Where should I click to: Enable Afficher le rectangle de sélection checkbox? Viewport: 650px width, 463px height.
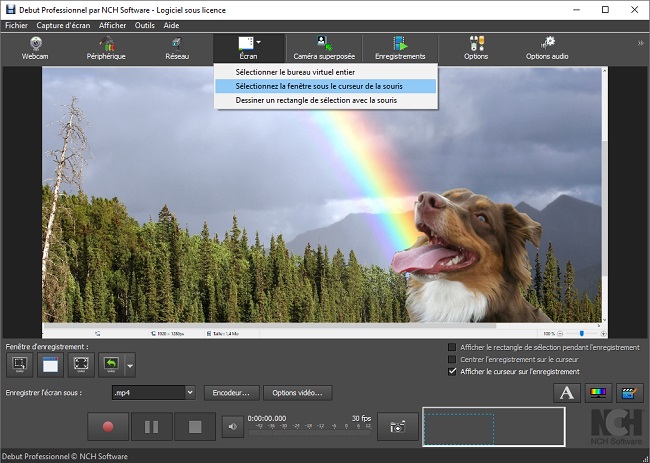coord(452,347)
